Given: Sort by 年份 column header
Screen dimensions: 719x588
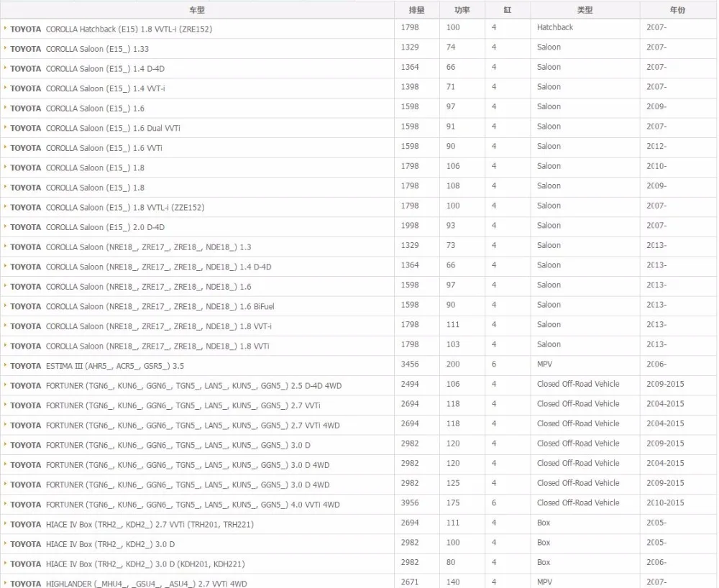Looking at the screenshot, I should tap(677, 10).
